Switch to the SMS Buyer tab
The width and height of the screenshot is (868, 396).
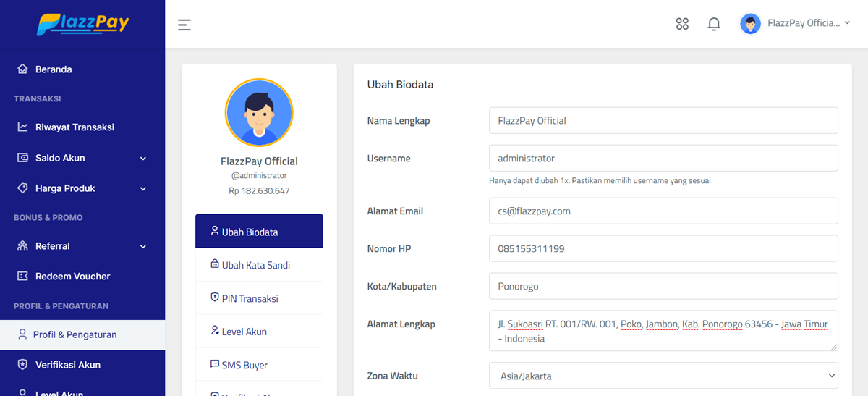(259, 365)
